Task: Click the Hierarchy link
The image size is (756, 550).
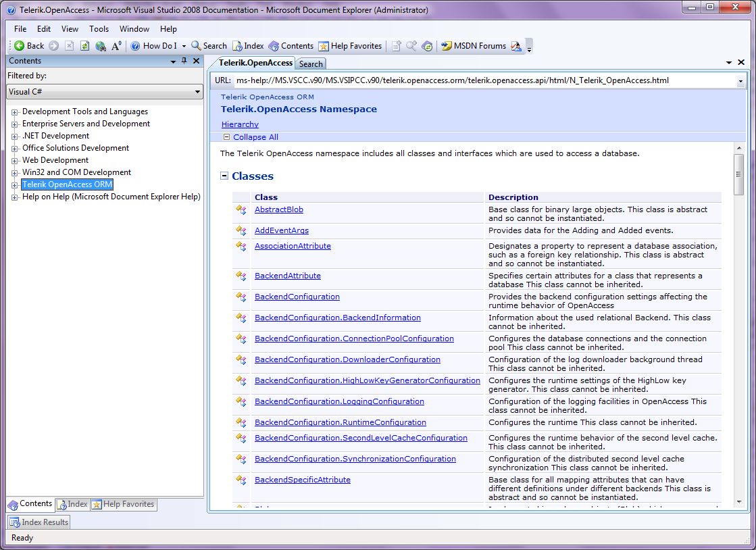Action: pyautogui.click(x=240, y=124)
